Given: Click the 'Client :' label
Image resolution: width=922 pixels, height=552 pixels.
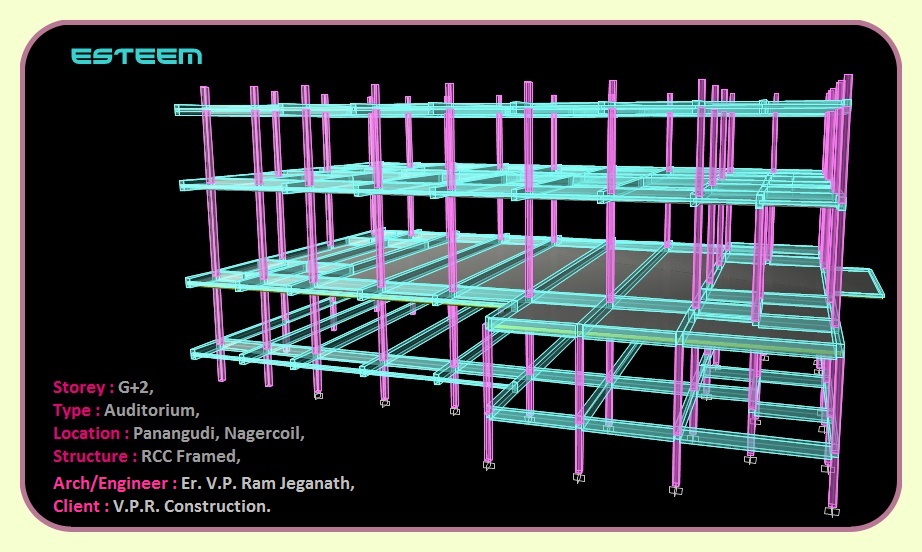Looking at the screenshot, I should click(81, 506).
